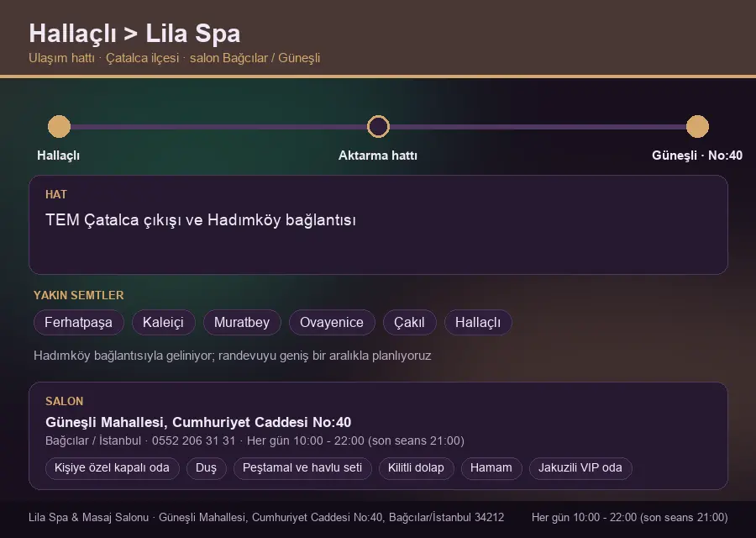Click the Hallaçlı label under the route line
Viewport: 756px width, 538px height.
tap(58, 156)
